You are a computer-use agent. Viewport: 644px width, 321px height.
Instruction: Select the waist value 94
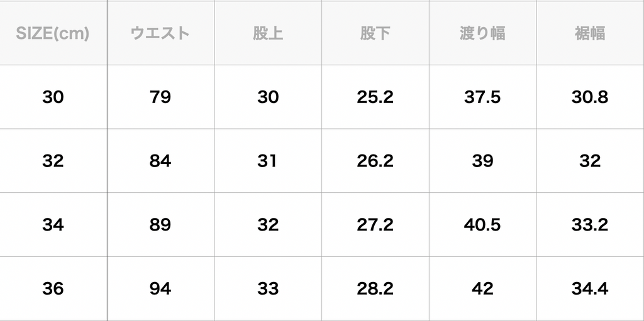tap(160, 289)
